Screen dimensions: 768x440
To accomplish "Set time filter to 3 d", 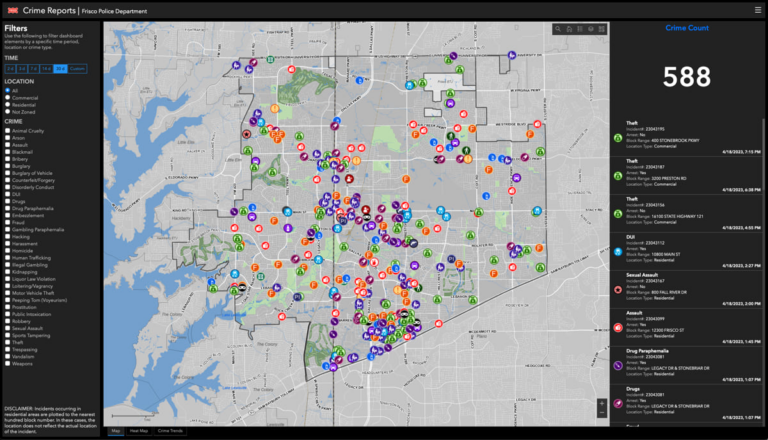I will point(22,69).
